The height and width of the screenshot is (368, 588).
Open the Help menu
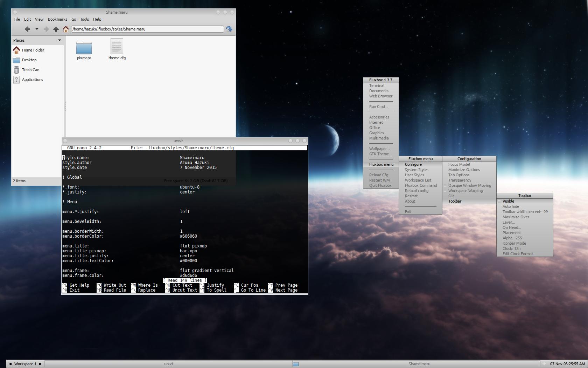(97, 19)
